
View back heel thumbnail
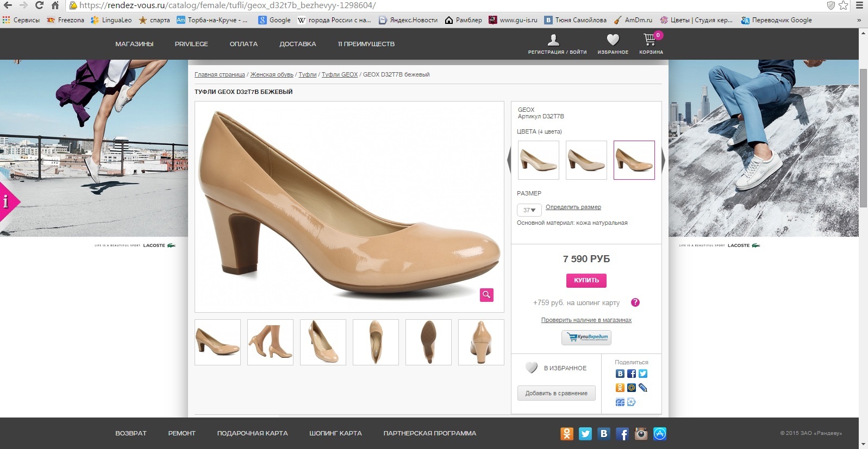[481, 342]
